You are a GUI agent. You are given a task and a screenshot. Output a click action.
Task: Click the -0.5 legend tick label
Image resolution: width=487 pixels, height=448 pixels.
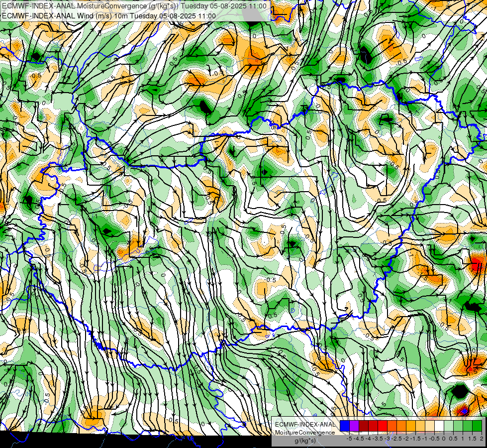[x=434, y=439]
